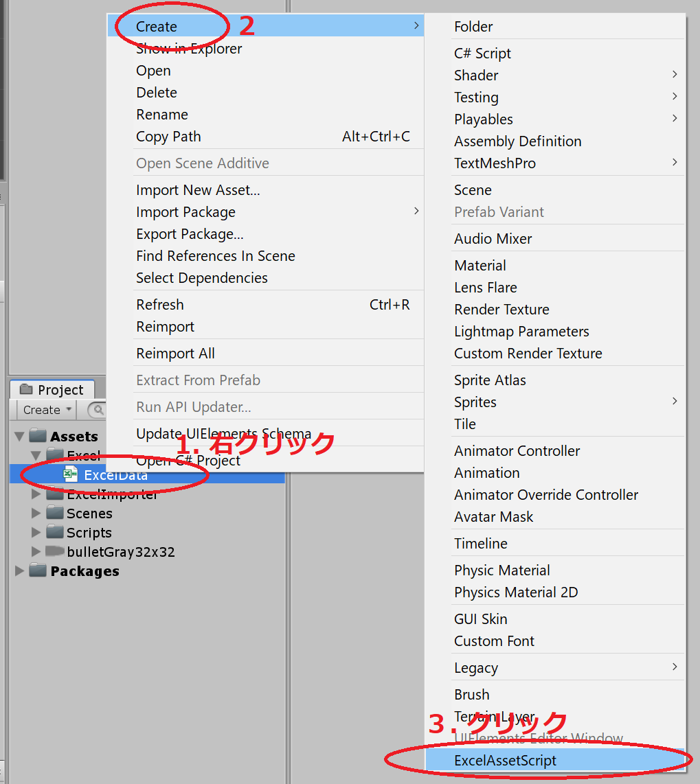Expand the Scripts folder arrow
Viewport: 700px width, 784px height.
[x=36, y=532]
